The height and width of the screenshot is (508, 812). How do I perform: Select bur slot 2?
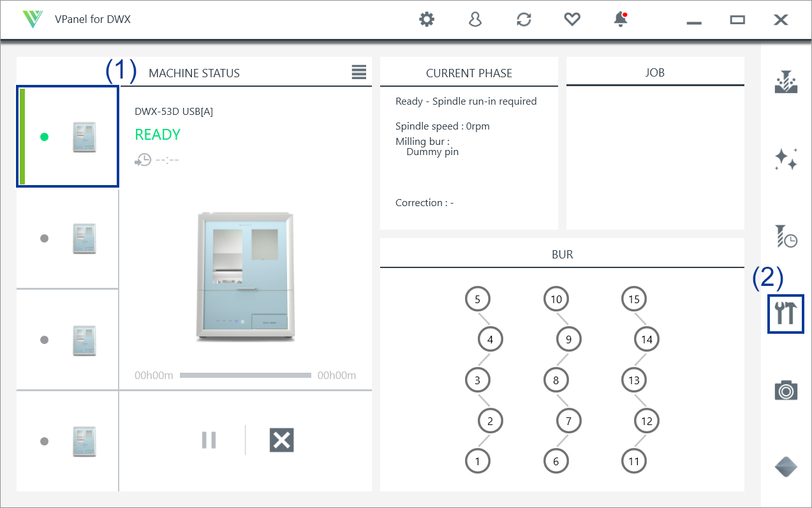[x=491, y=421]
